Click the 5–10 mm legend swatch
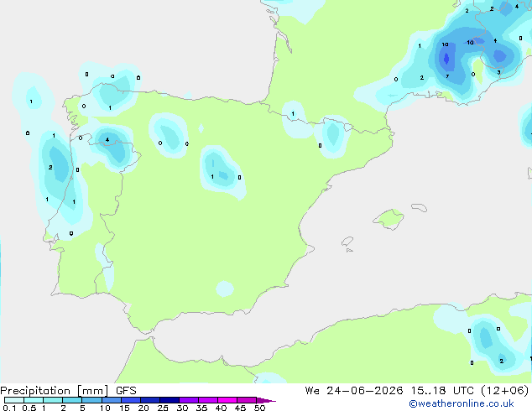The width and height of the screenshot is (532, 411). point(91,400)
